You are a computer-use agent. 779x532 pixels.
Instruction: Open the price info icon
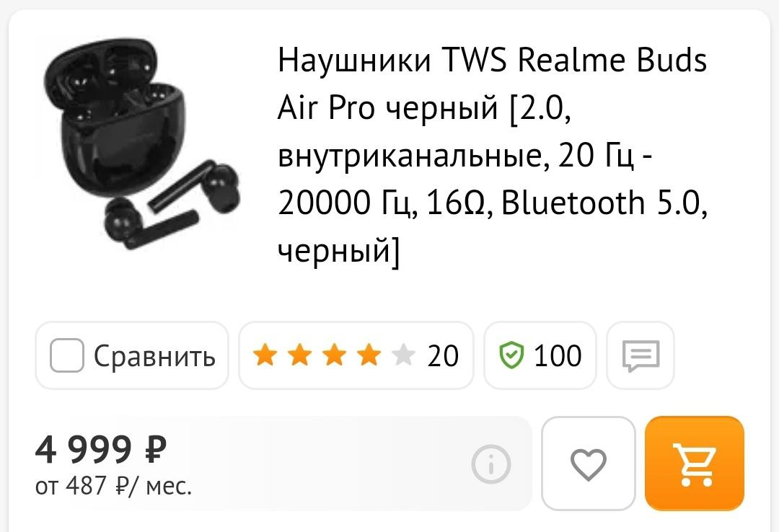coord(491,464)
